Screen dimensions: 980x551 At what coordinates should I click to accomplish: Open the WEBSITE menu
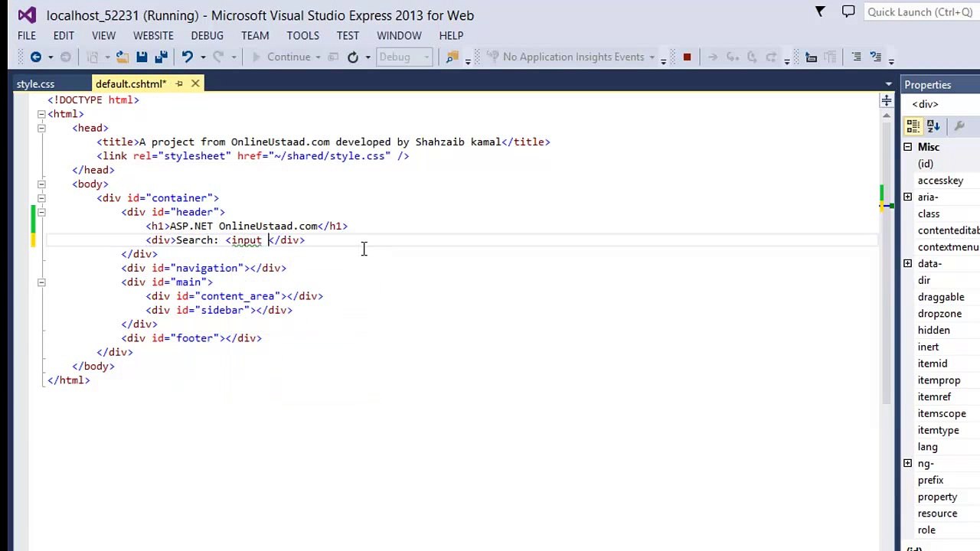(x=153, y=35)
